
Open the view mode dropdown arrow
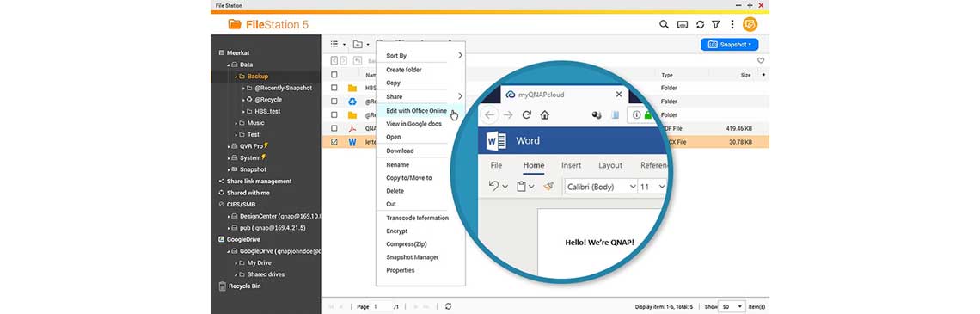344,45
